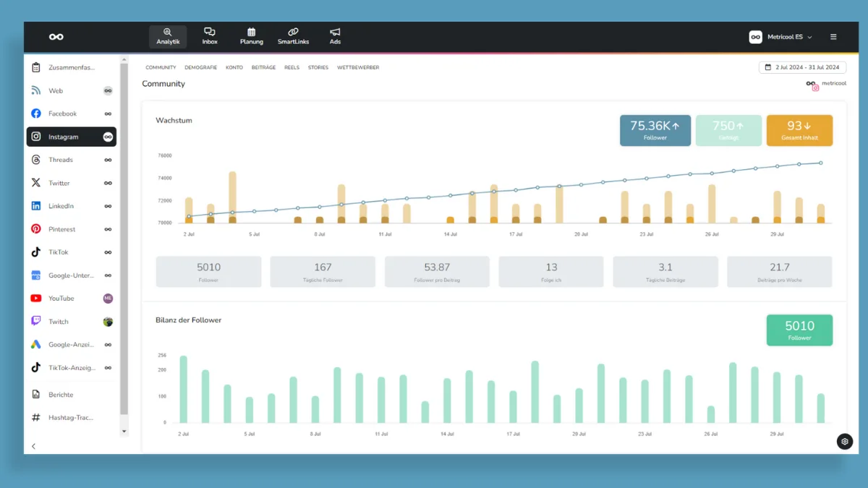The width and height of the screenshot is (868, 488).
Task: Select Threads in the sidebar
Action: [x=72, y=160]
